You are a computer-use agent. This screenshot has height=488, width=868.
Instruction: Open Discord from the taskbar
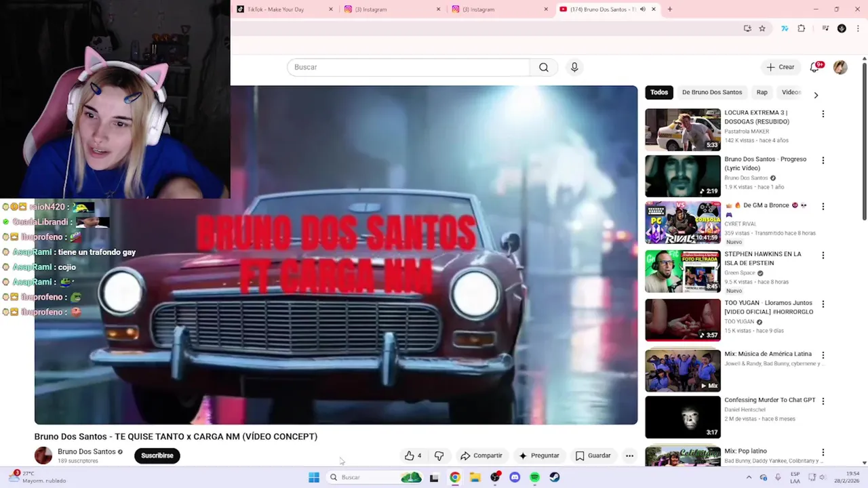[x=515, y=477]
